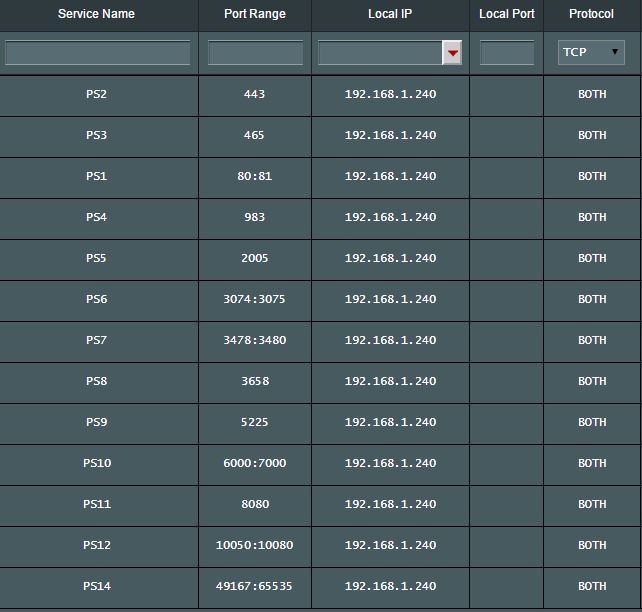Click the Protocol column header
The image size is (642, 612).
(x=591, y=14)
